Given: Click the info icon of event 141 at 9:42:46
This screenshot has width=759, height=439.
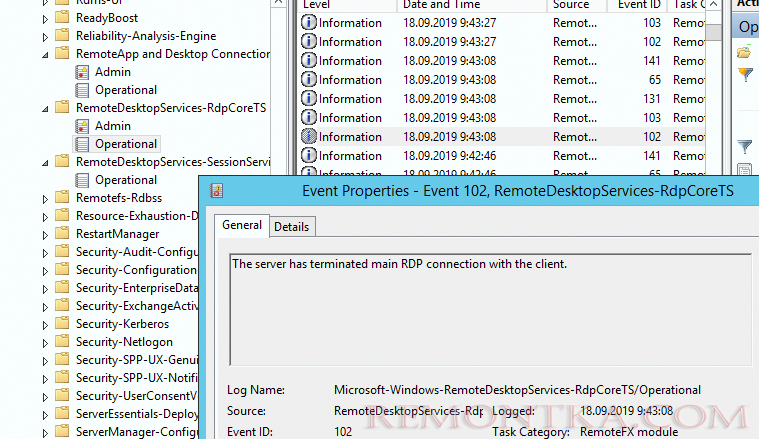Looking at the screenshot, I should (x=309, y=155).
